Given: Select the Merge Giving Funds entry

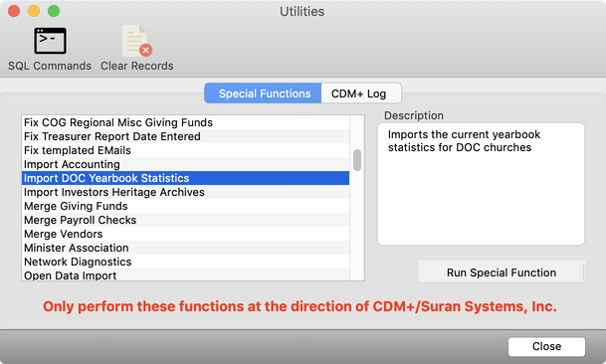Looking at the screenshot, I should tap(185, 206).
